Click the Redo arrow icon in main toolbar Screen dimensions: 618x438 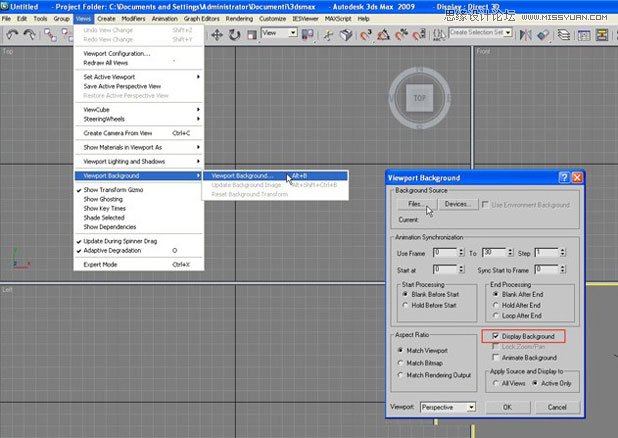click(30, 35)
